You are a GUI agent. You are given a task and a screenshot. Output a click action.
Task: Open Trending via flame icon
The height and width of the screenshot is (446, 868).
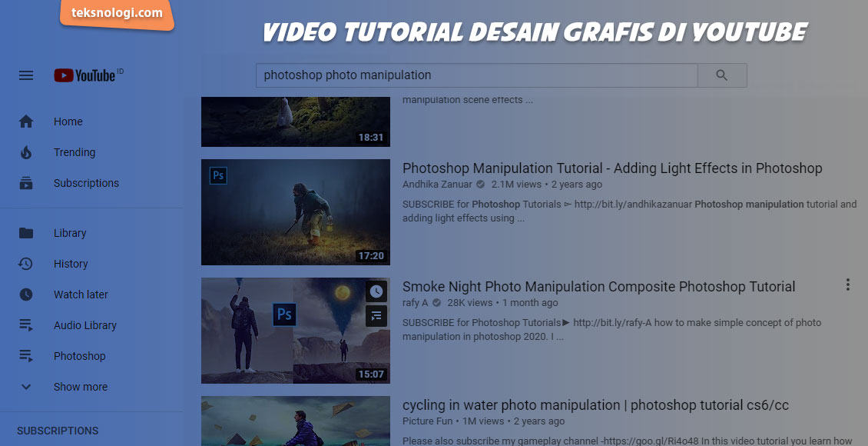[x=26, y=152]
